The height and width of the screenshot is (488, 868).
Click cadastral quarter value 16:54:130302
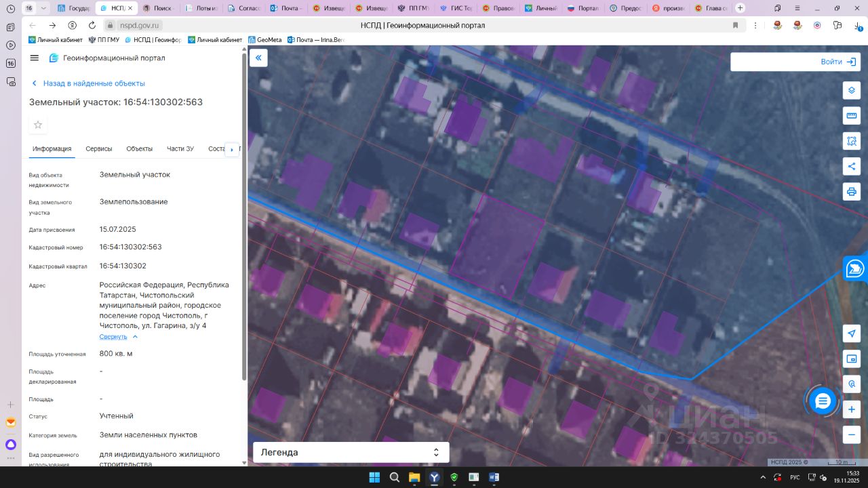(123, 266)
